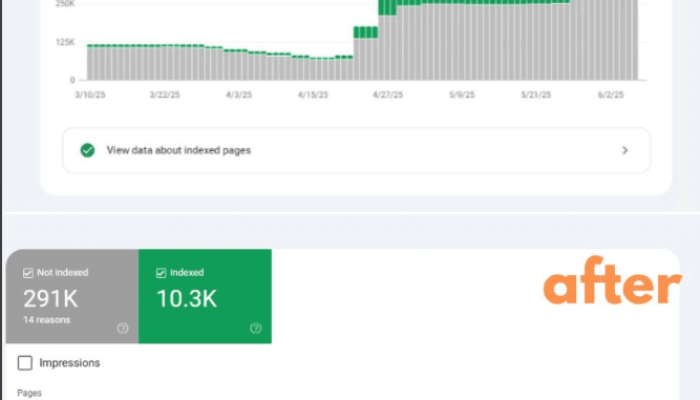Open help icon on Not indexed card
The image size is (700, 400).
123,329
